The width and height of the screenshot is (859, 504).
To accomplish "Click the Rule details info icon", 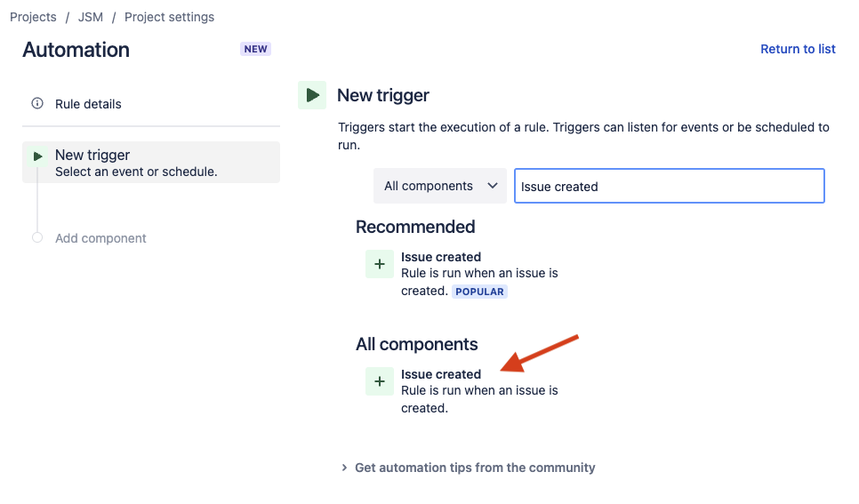I will [37, 104].
